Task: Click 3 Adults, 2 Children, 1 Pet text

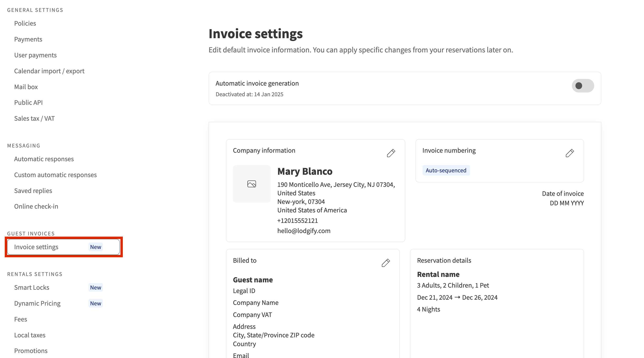Action: (453, 285)
